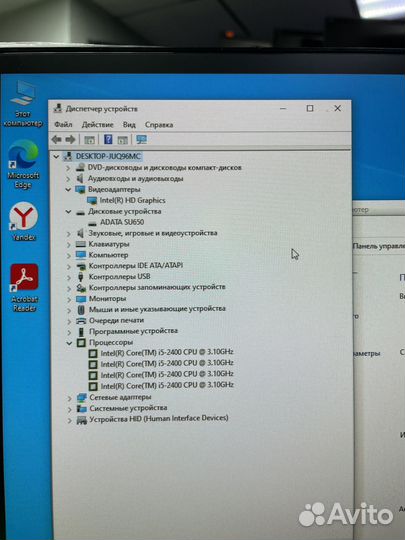Click Устройства HID icon
This screenshot has height=540, width=405.
[x=82, y=420]
